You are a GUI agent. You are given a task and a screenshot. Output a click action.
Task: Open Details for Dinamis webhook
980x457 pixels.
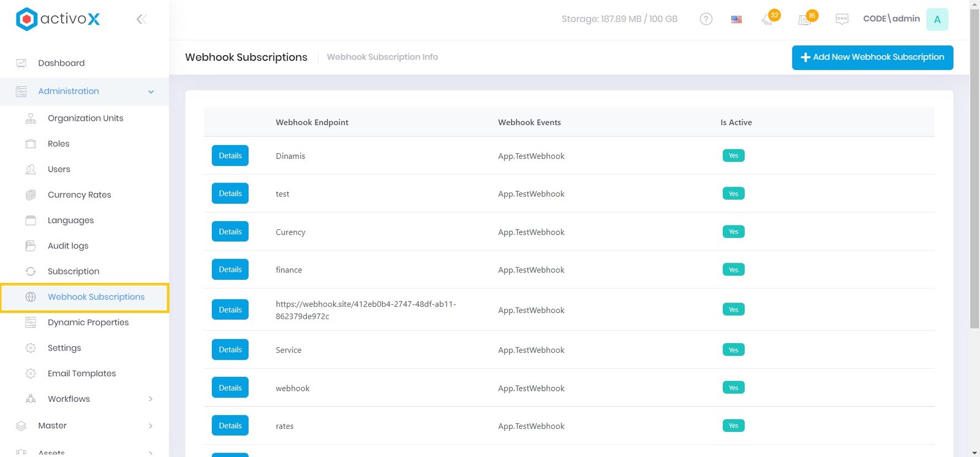click(230, 156)
